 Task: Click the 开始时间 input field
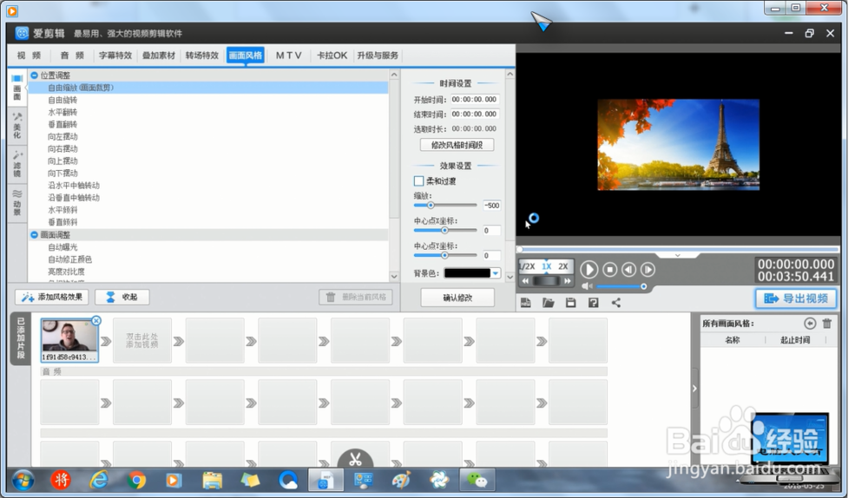[x=475, y=100]
